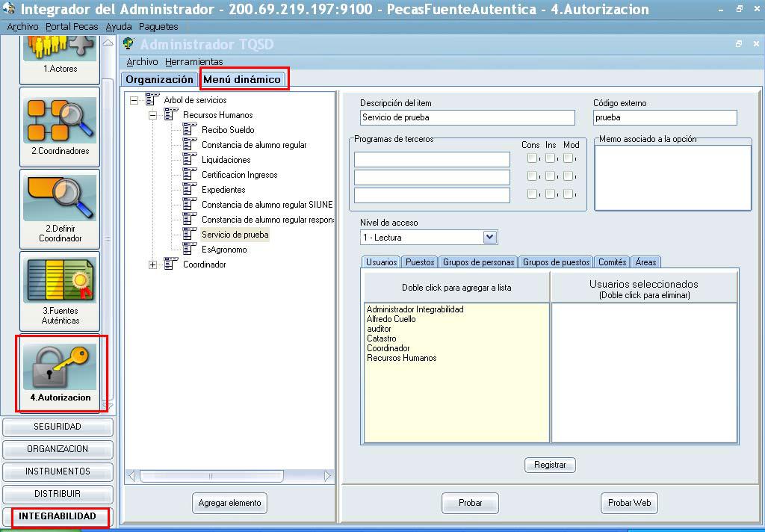Check Mod checkbox in third program row

(569, 194)
